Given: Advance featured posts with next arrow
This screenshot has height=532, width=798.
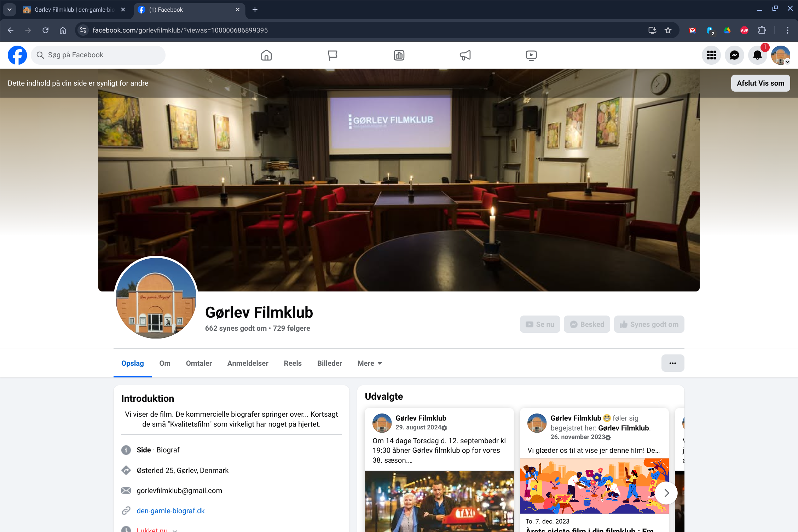Looking at the screenshot, I should [x=666, y=493].
